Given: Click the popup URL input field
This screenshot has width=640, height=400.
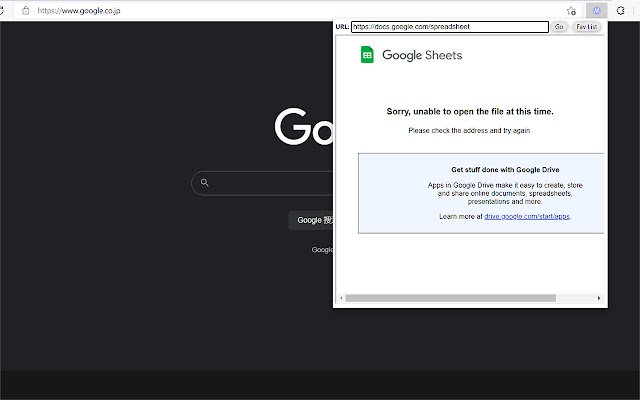Looking at the screenshot, I should (450, 27).
